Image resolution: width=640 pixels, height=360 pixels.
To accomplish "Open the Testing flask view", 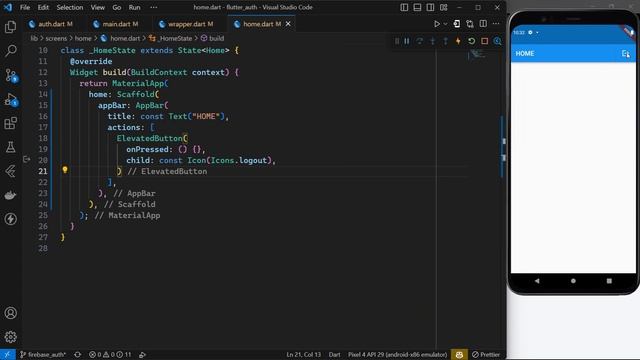I will [11, 147].
